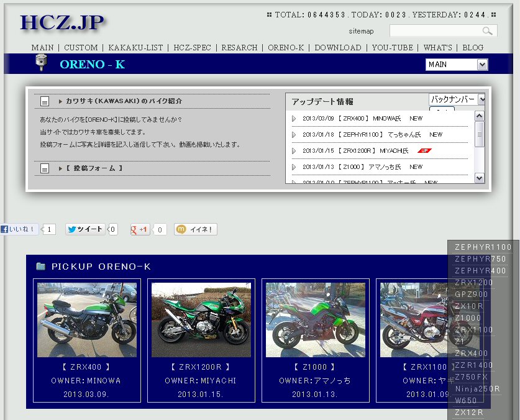The image size is (520, 420).
Task: Open the CUSTOM menu item
Action: tap(81, 47)
